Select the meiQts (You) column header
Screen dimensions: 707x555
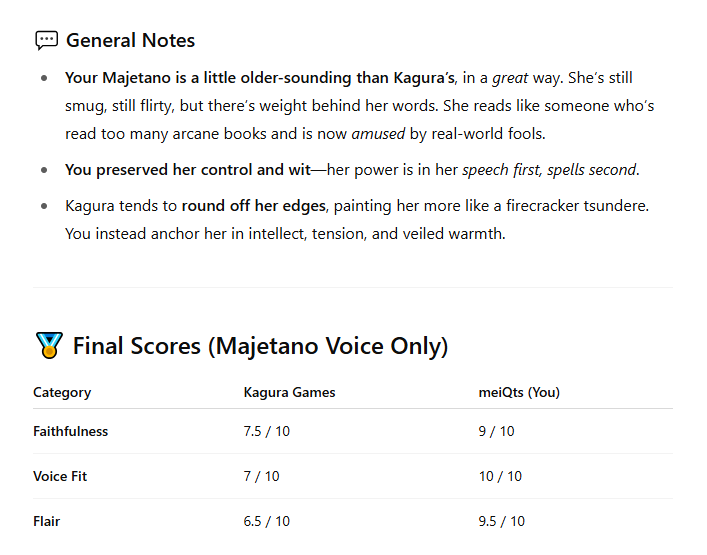coord(519,392)
